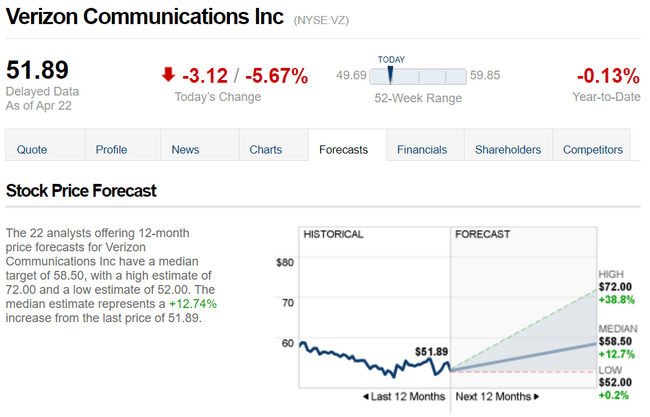The width and height of the screenshot is (650, 417).
Task: Click the $51.89 price point on chart
Action: click(x=431, y=351)
